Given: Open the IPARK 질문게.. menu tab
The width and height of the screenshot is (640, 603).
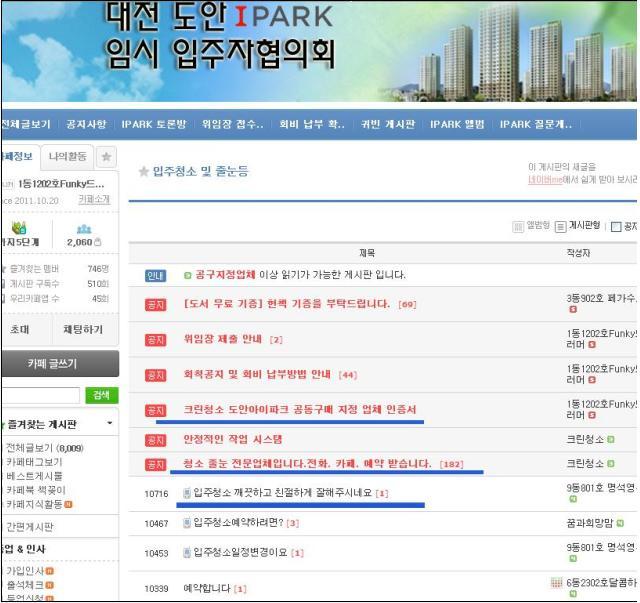Looking at the screenshot, I should pos(536,124).
